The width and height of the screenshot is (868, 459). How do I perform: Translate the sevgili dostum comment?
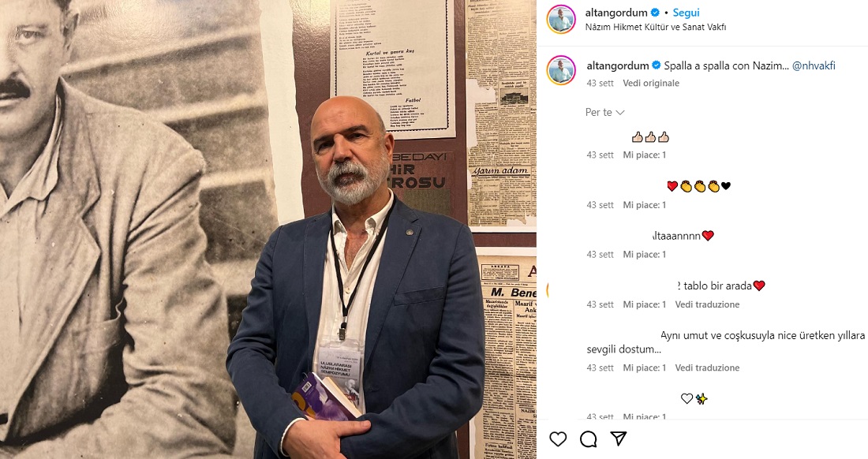[707, 368]
